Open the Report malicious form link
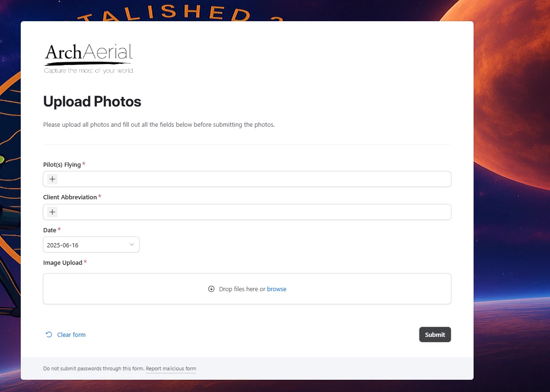 171,368
